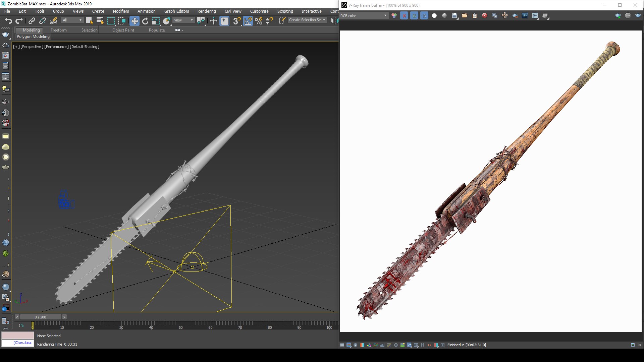Click the pink color swatch at bottom left
Image resolution: width=644 pixels, height=362 pixels.
click(x=18, y=336)
